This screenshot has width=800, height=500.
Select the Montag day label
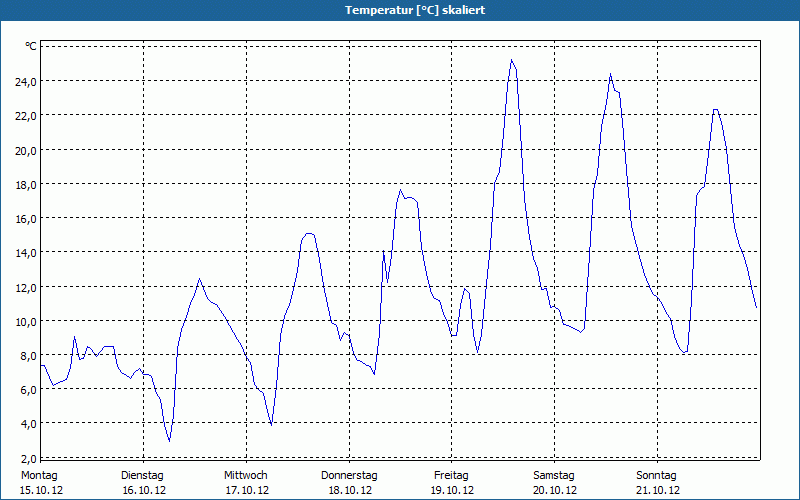point(39,475)
